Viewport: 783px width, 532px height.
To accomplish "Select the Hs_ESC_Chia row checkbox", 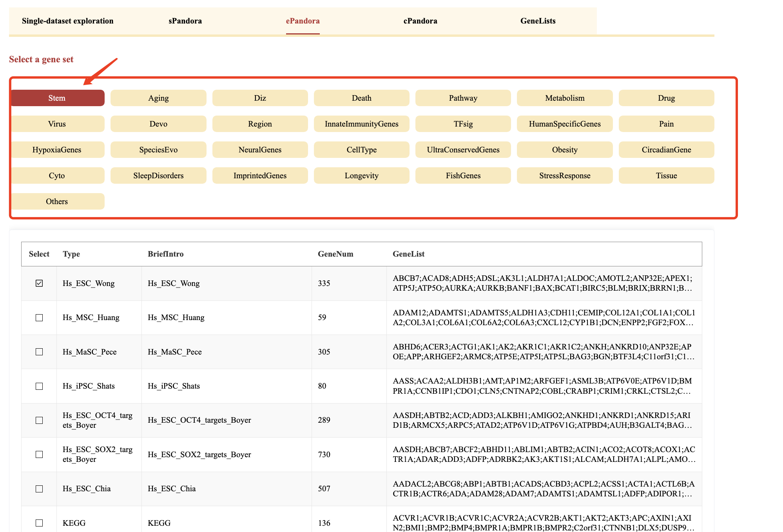I will (x=39, y=489).
